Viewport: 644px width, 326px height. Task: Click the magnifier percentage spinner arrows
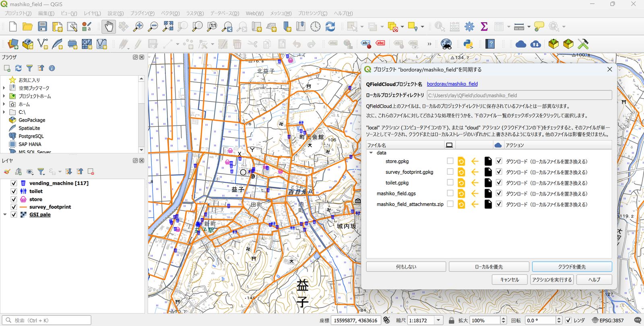click(x=503, y=320)
